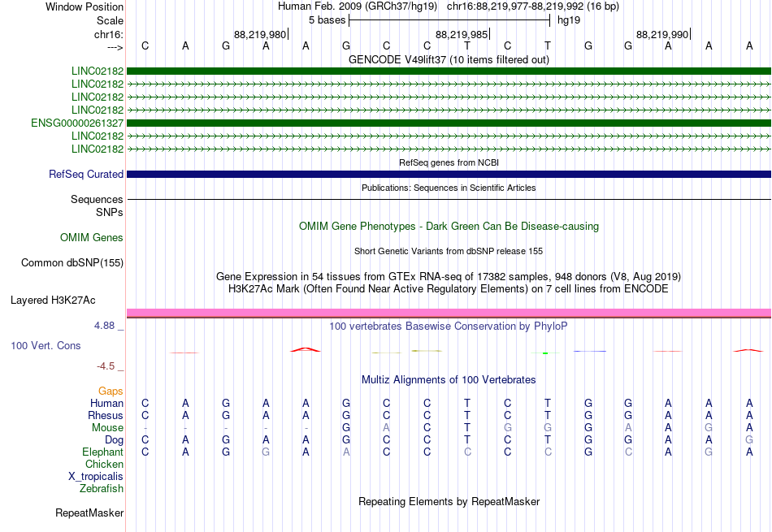
Task: Click the ENSG00000261327 gene label
Action: coord(77,123)
